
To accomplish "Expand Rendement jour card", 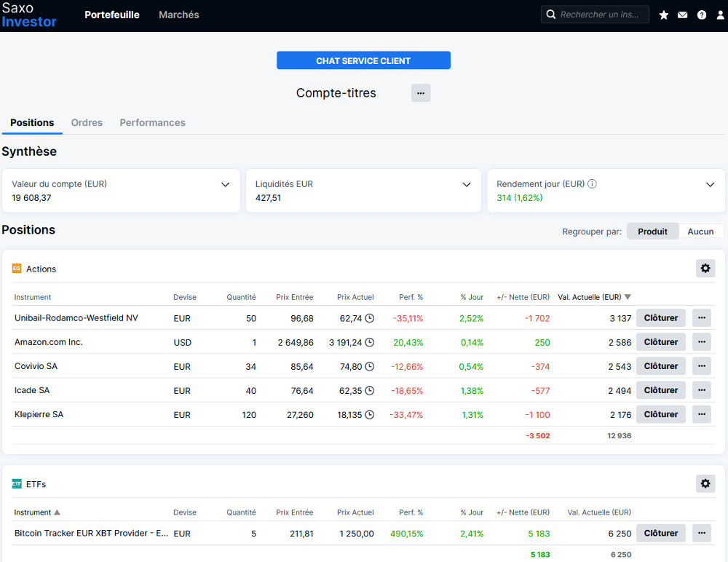I will pos(710,185).
